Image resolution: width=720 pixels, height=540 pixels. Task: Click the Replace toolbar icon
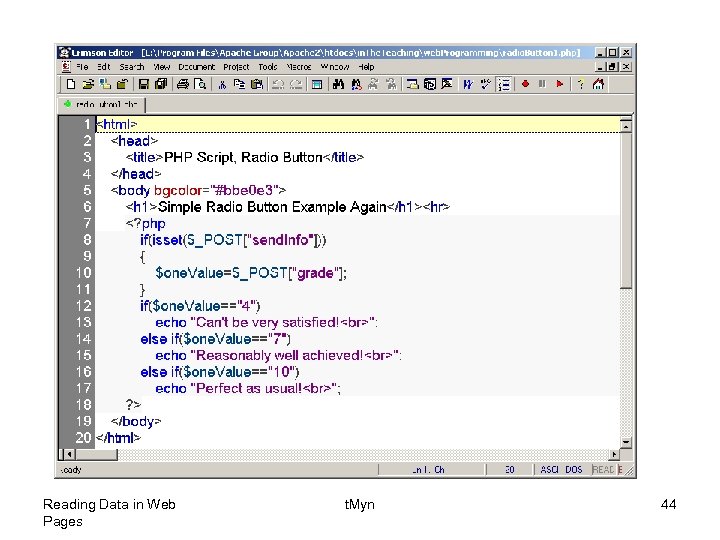point(356,84)
